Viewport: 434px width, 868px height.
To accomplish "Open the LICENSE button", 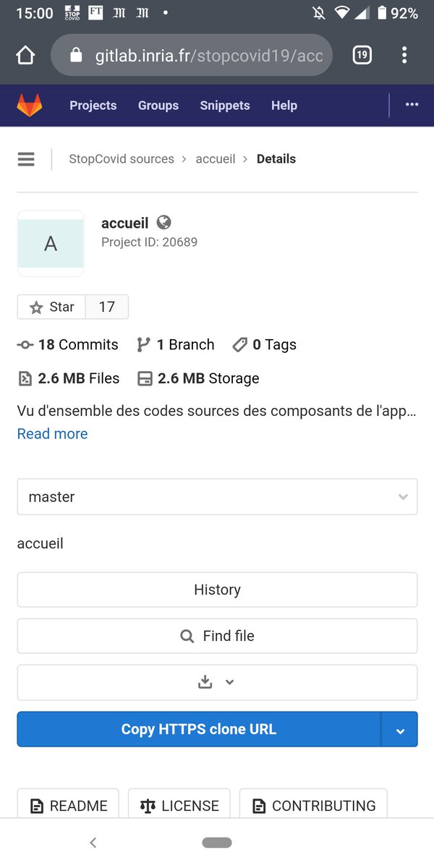I will pos(179,805).
